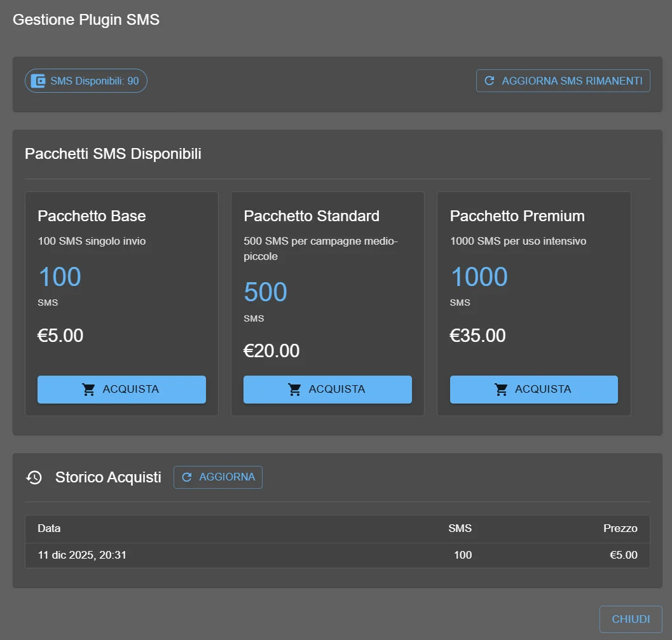Refresh purchase history with AGGIORNA
Screen dimensions: 672x640
pyautogui.click(x=218, y=477)
